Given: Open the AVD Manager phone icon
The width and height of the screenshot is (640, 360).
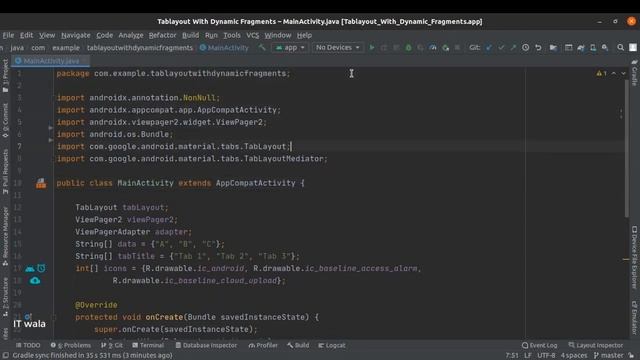Looking at the screenshot, I should click(593, 48).
